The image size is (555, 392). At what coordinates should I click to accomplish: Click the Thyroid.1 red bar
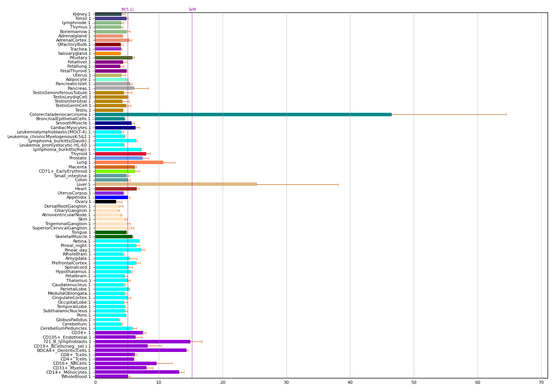[x=120, y=154]
